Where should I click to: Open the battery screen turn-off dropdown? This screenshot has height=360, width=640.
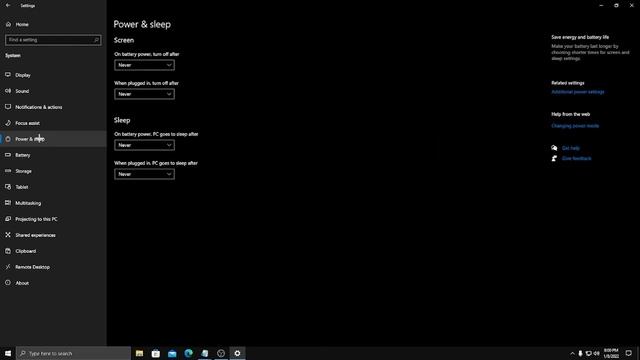(x=144, y=65)
